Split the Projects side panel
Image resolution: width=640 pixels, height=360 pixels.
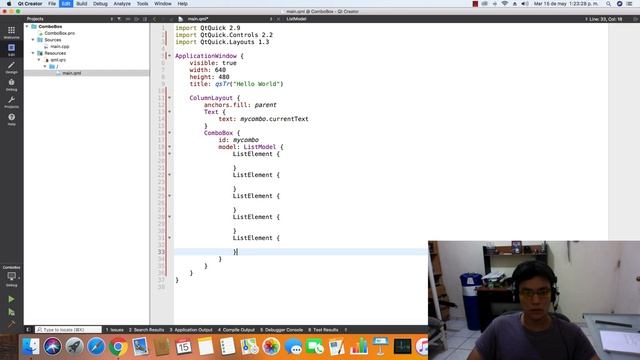click(x=136, y=19)
